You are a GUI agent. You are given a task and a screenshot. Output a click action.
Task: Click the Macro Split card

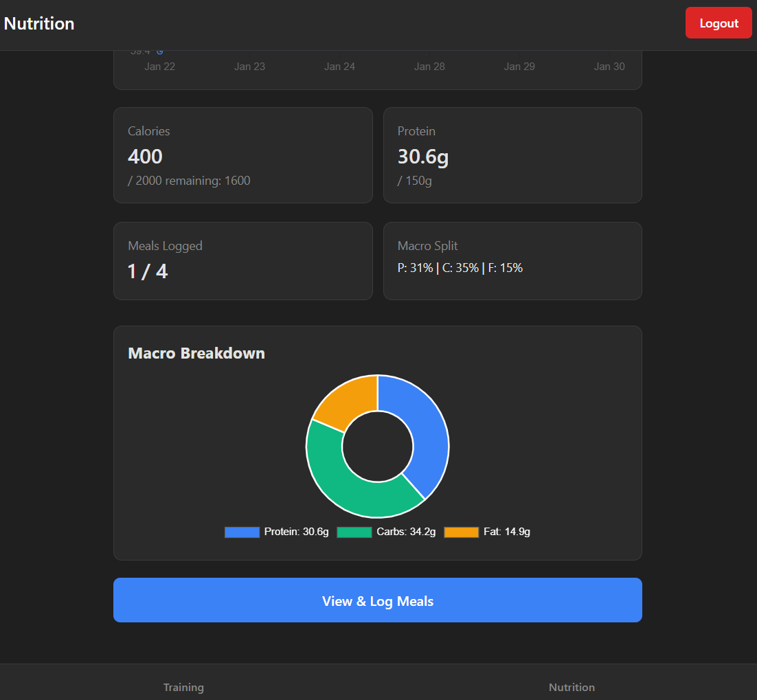(x=512, y=260)
